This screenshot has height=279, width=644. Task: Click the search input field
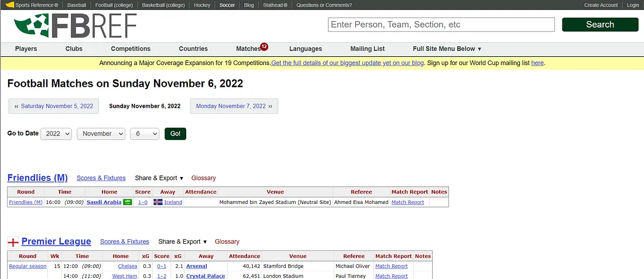441,25
